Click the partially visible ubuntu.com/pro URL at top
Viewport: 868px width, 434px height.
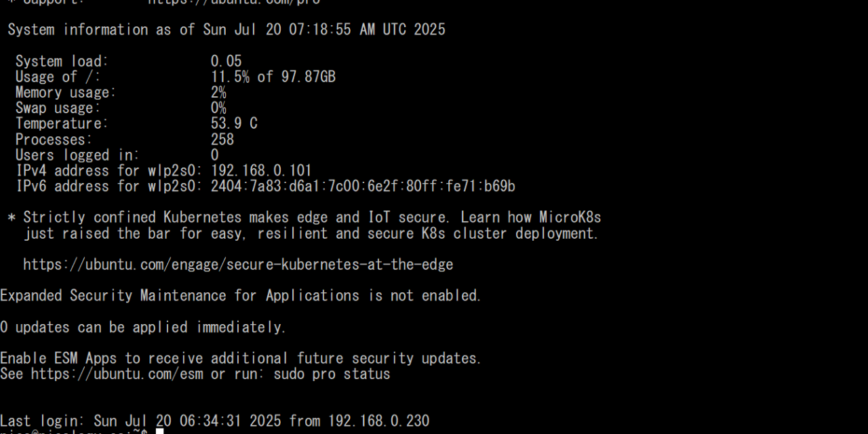click(x=234, y=2)
